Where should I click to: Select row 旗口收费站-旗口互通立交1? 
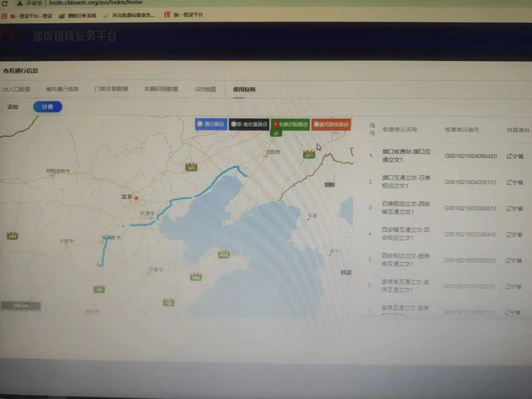(446, 156)
